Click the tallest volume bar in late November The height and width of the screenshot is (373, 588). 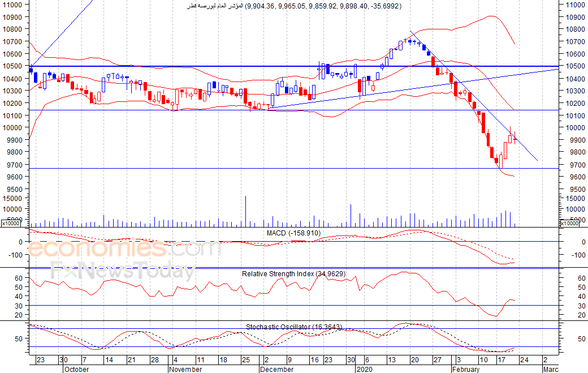(x=245, y=211)
